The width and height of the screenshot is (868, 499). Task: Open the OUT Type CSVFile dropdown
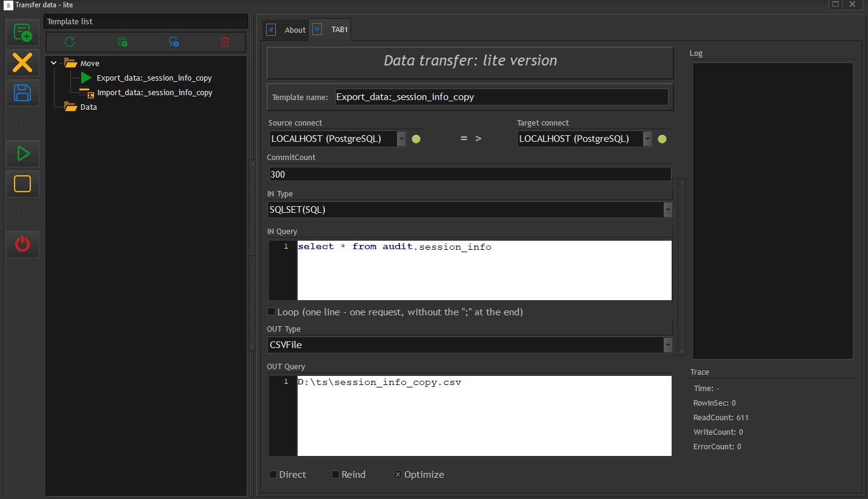pyautogui.click(x=668, y=345)
